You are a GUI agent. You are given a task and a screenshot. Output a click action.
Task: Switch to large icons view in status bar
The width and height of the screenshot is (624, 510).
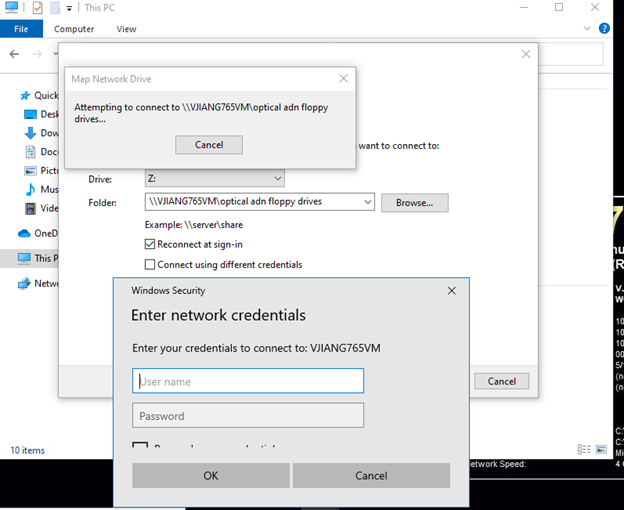[601, 450]
